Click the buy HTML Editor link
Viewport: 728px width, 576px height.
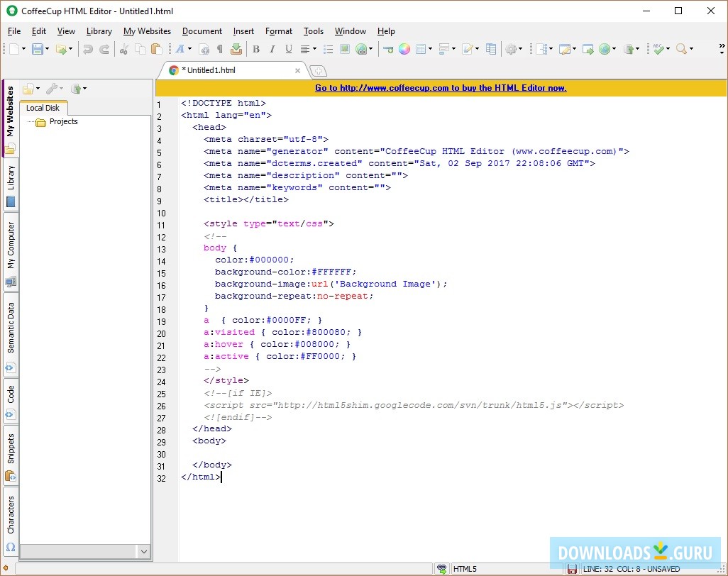tap(441, 88)
